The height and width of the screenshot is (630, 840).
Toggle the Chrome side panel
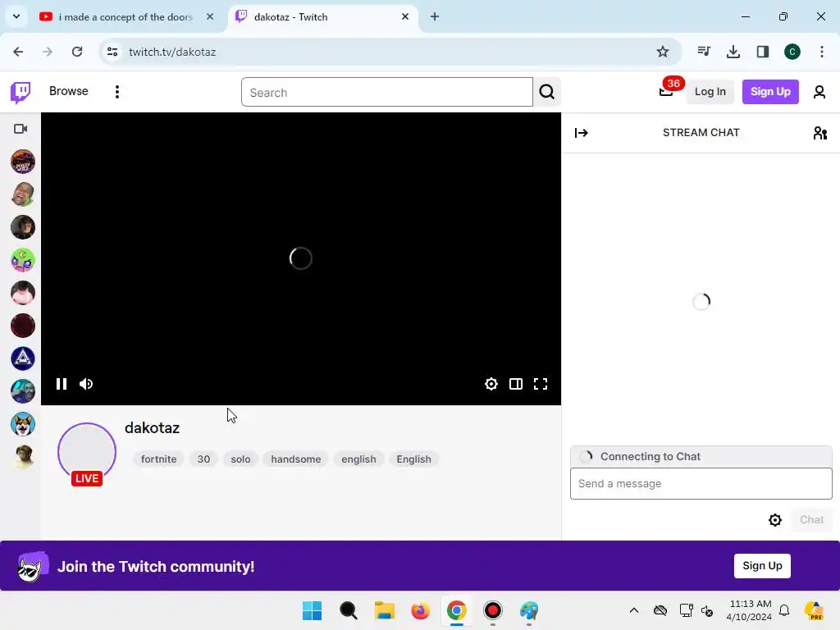pos(762,52)
